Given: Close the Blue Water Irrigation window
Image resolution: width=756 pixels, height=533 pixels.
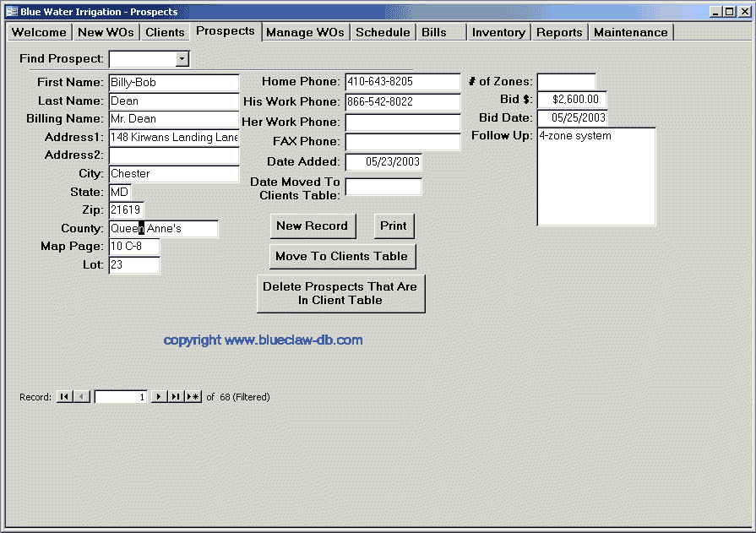Looking at the screenshot, I should click(745, 12).
